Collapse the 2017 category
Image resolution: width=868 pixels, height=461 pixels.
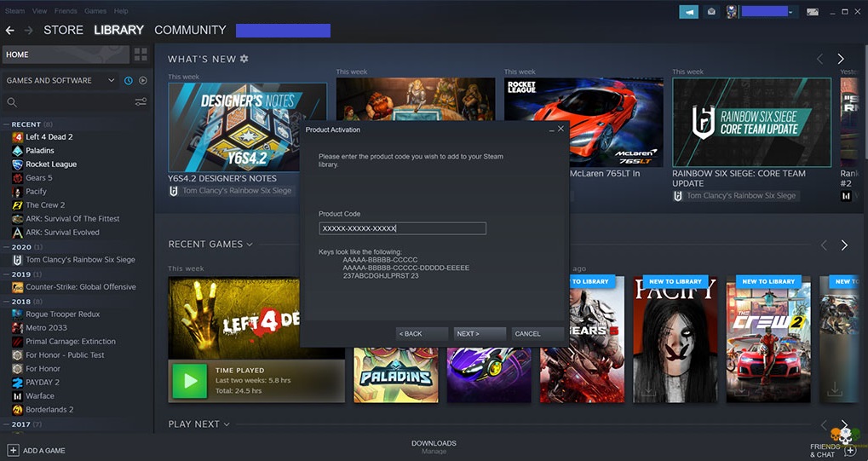pyautogui.click(x=6, y=424)
